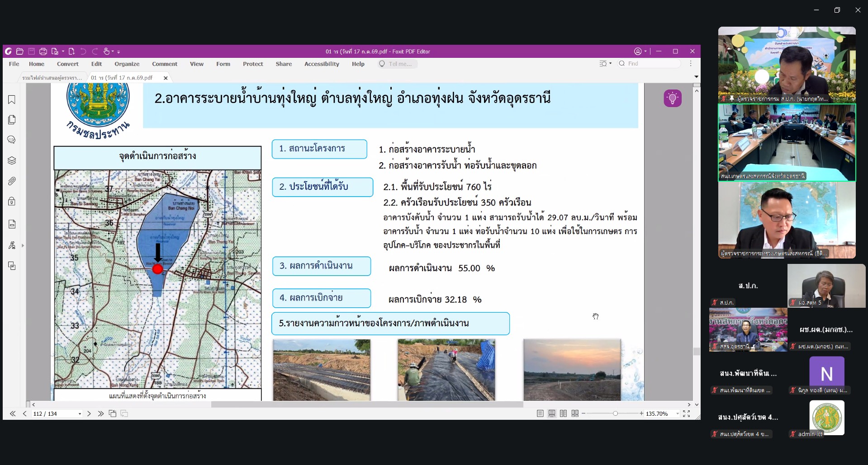Select the meeting room video thumbnail
The height and width of the screenshot is (465, 868).
787,142
